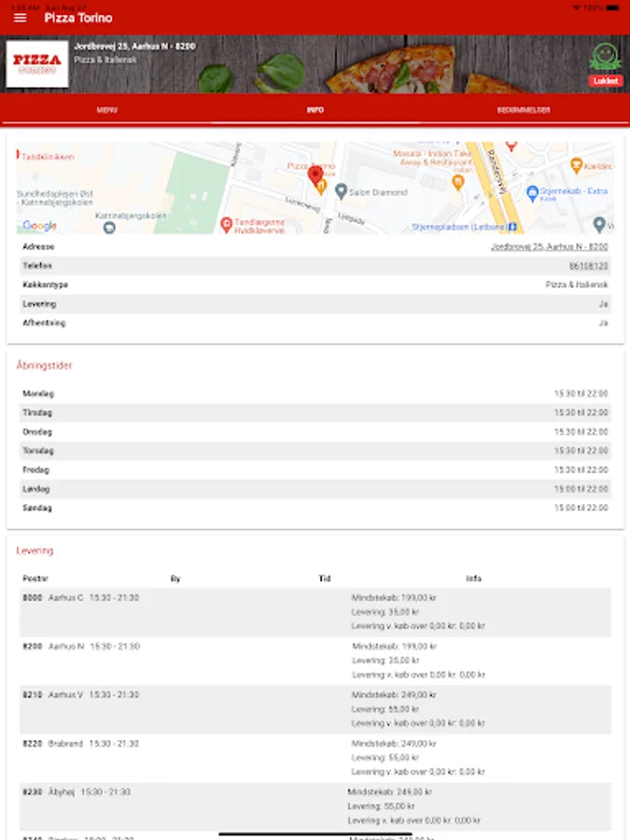Click the Levering section heading
The width and height of the screenshot is (630, 840).
click(x=35, y=551)
